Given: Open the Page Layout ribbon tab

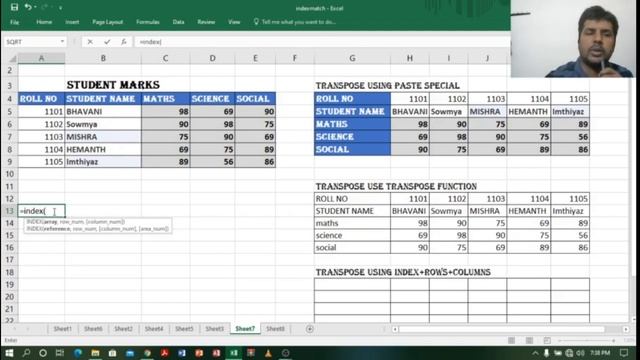Looking at the screenshot, I should [x=107, y=22].
